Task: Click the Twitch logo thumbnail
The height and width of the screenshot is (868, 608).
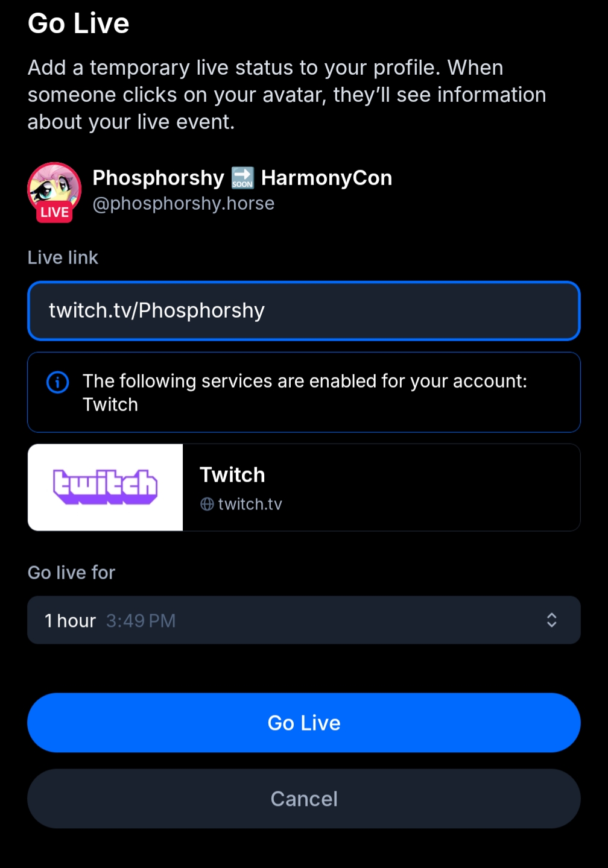Action: tap(106, 487)
